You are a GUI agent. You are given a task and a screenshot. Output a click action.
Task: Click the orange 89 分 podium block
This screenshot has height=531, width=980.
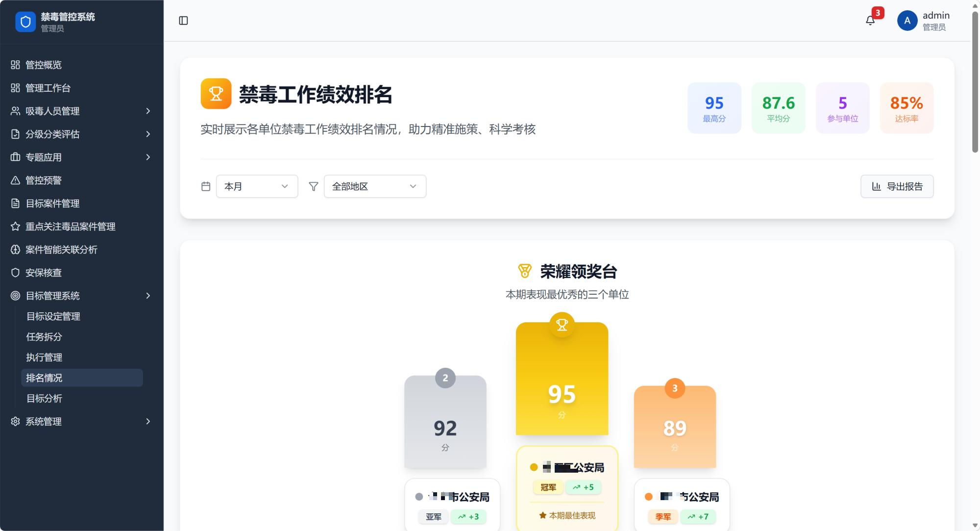(675, 427)
